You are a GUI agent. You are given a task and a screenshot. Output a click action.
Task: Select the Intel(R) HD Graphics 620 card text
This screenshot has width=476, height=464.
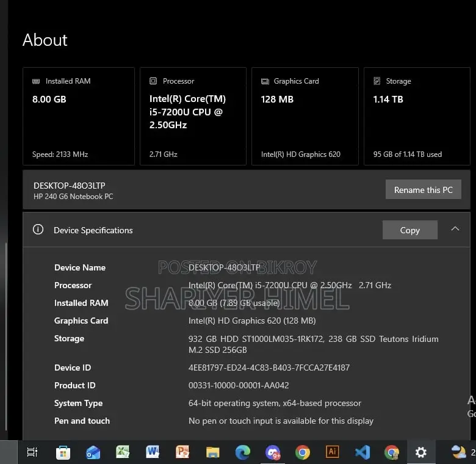pos(300,154)
